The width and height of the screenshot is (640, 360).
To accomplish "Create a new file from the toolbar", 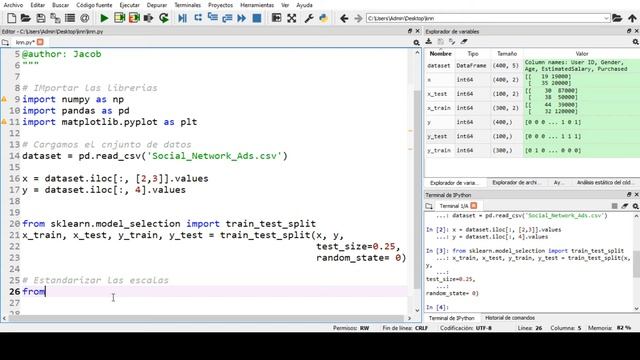I will pyautogui.click(x=11, y=18).
